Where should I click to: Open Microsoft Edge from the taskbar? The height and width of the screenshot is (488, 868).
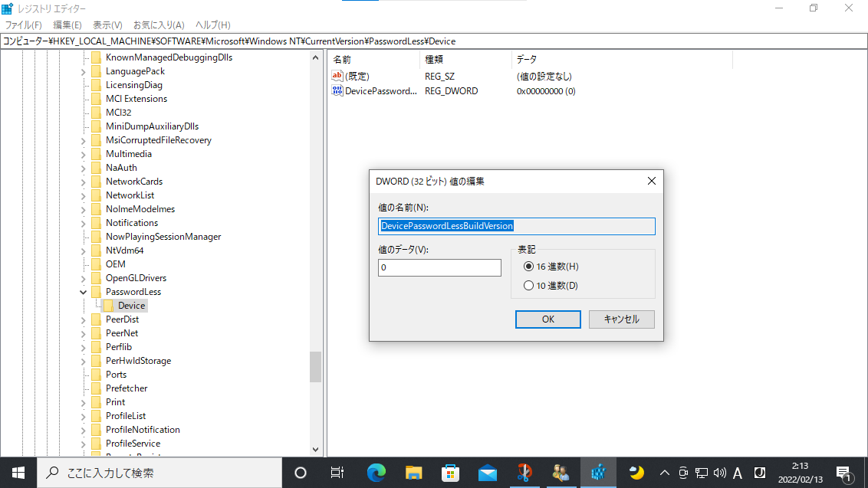point(376,472)
